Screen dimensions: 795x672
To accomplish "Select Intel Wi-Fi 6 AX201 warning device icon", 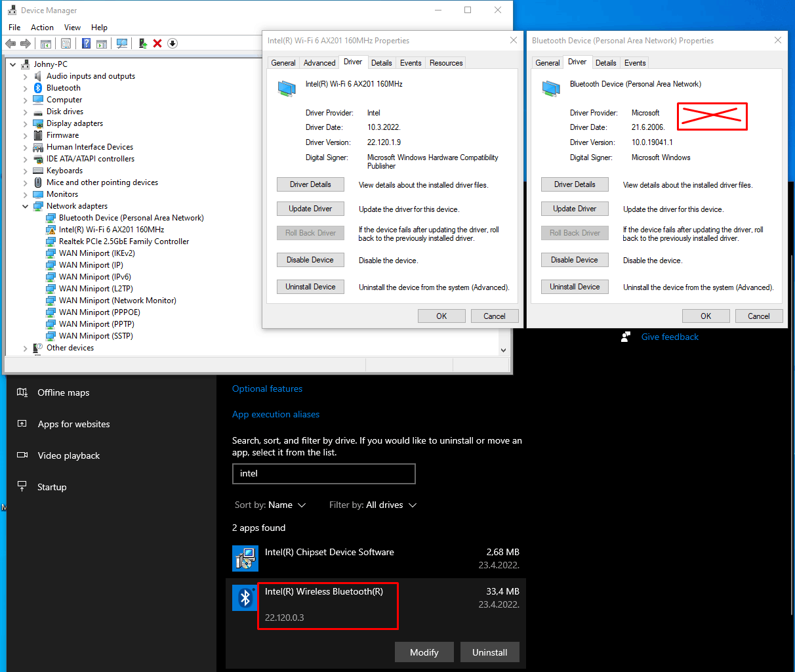I will click(x=51, y=230).
